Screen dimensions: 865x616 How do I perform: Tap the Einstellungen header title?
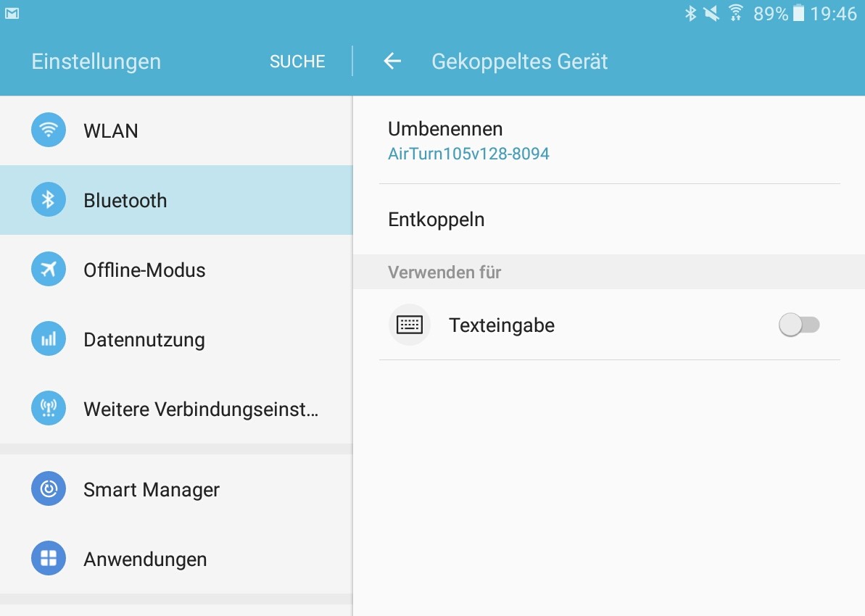[x=96, y=61]
